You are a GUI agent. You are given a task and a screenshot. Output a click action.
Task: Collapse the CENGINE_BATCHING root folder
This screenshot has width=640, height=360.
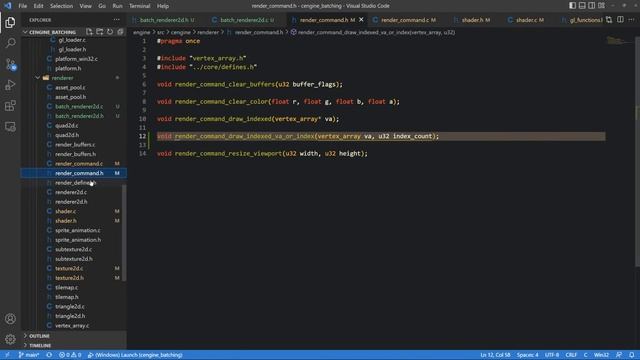coord(52,32)
